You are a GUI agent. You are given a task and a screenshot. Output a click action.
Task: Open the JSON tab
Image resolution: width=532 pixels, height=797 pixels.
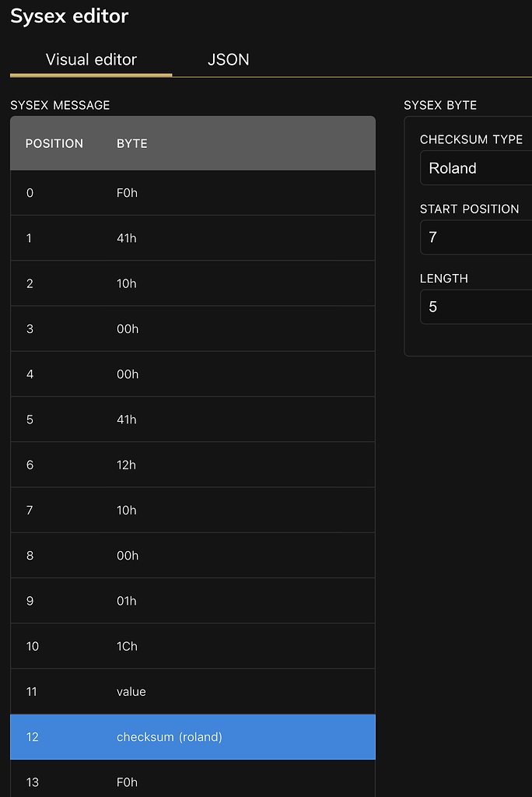(228, 60)
